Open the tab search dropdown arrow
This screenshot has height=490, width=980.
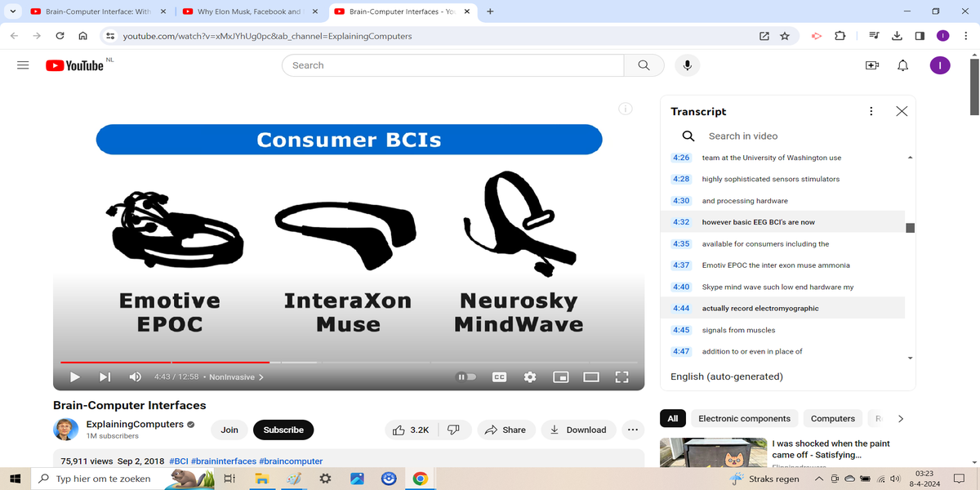tap(14, 11)
